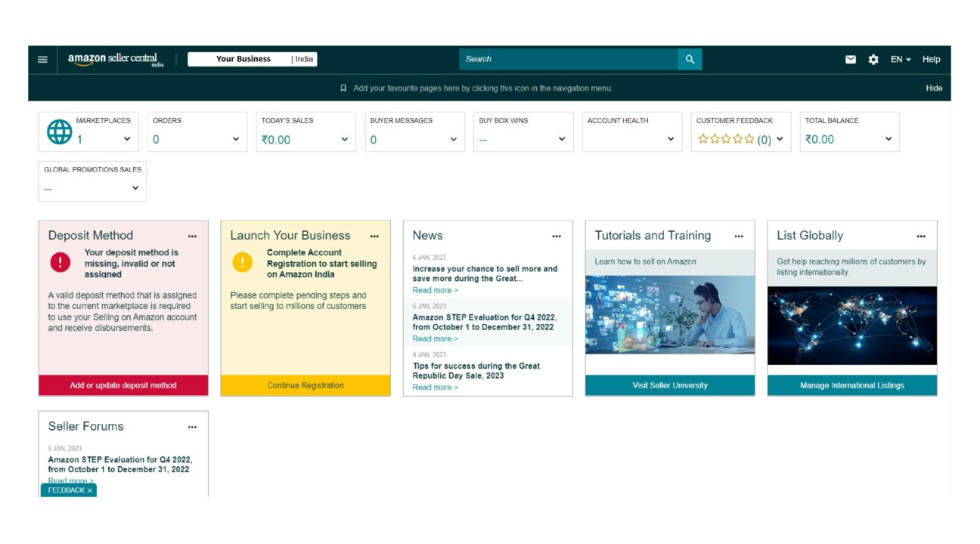Expand the Global Promotions Sales dropdown
Image resolution: width=980 pixels, height=544 pixels.
(136, 187)
